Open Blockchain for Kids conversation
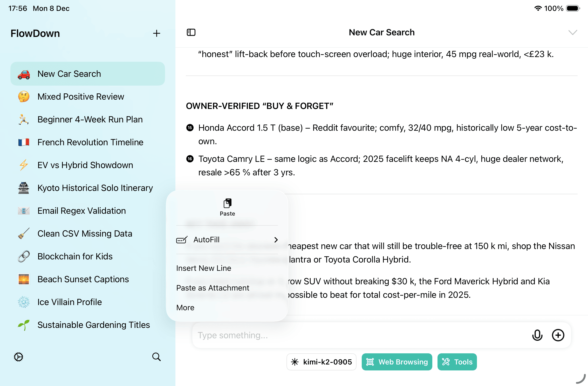588x386 pixels. (75, 256)
